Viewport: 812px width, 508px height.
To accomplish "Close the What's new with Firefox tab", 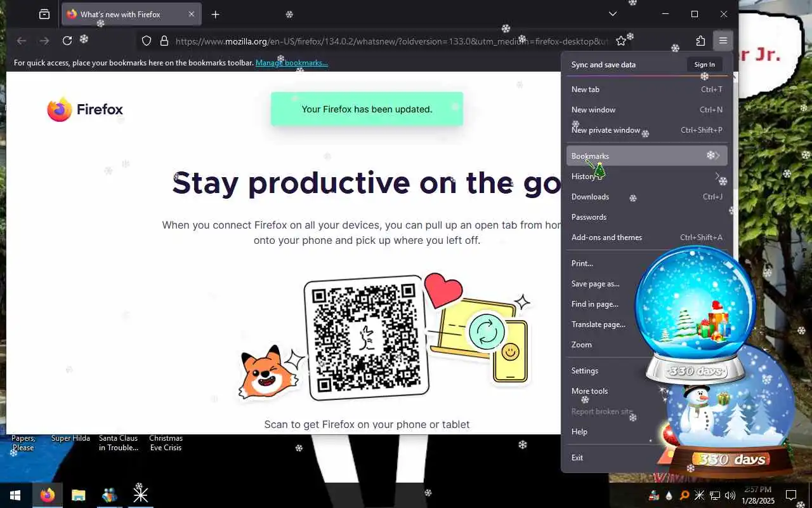I will pyautogui.click(x=192, y=14).
